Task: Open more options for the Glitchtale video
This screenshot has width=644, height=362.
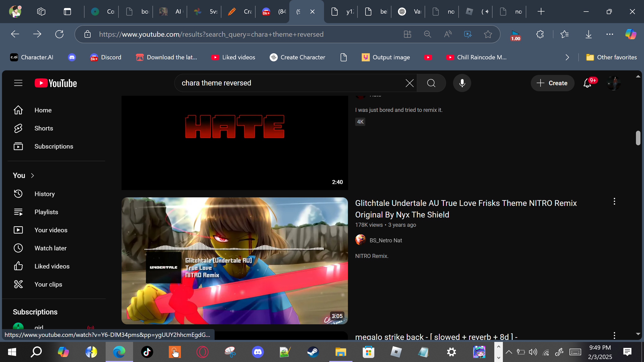Action: point(614,201)
